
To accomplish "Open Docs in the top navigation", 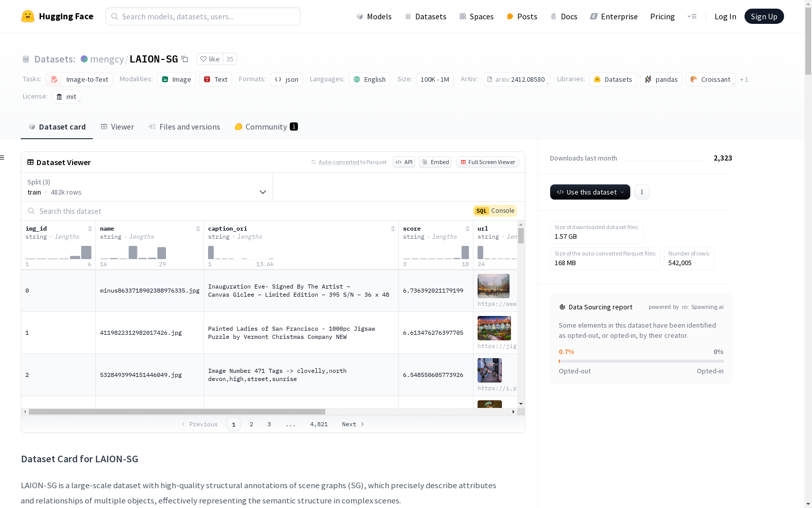I will coord(564,16).
